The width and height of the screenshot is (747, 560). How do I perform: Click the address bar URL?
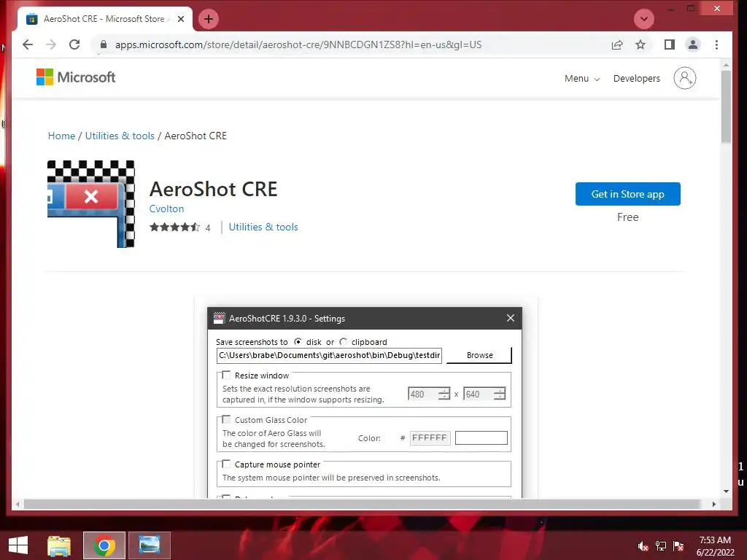(298, 44)
